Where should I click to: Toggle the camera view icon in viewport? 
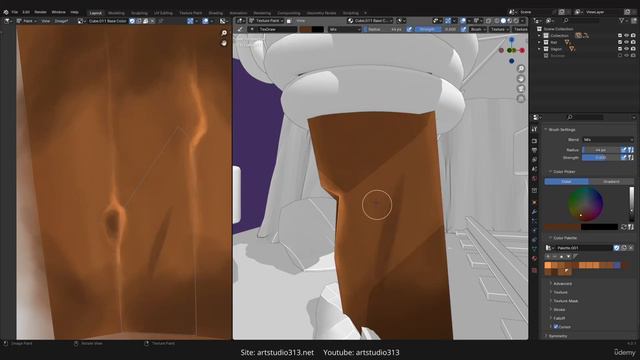[521, 89]
